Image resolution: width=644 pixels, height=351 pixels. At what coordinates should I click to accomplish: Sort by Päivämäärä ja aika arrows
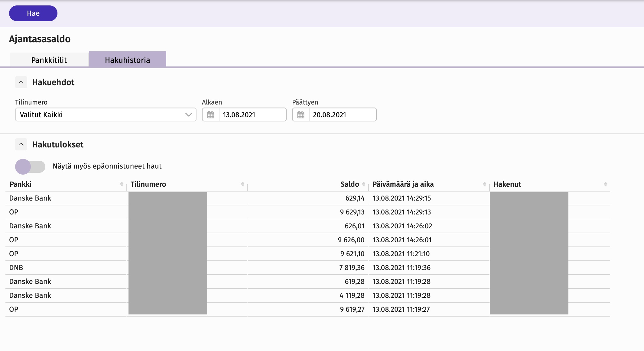click(484, 184)
